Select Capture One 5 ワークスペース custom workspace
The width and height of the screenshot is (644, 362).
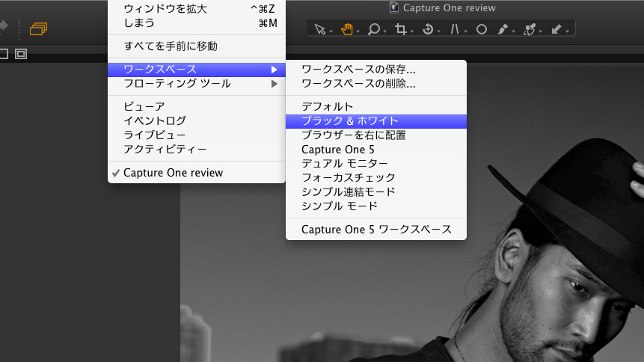click(376, 230)
